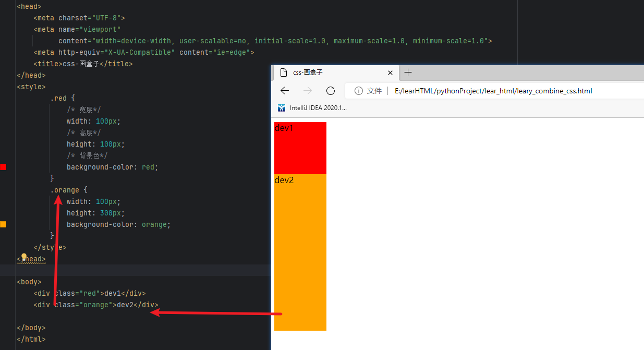644x350 pixels.
Task: Click the browser back arrow
Action: tap(284, 91)
